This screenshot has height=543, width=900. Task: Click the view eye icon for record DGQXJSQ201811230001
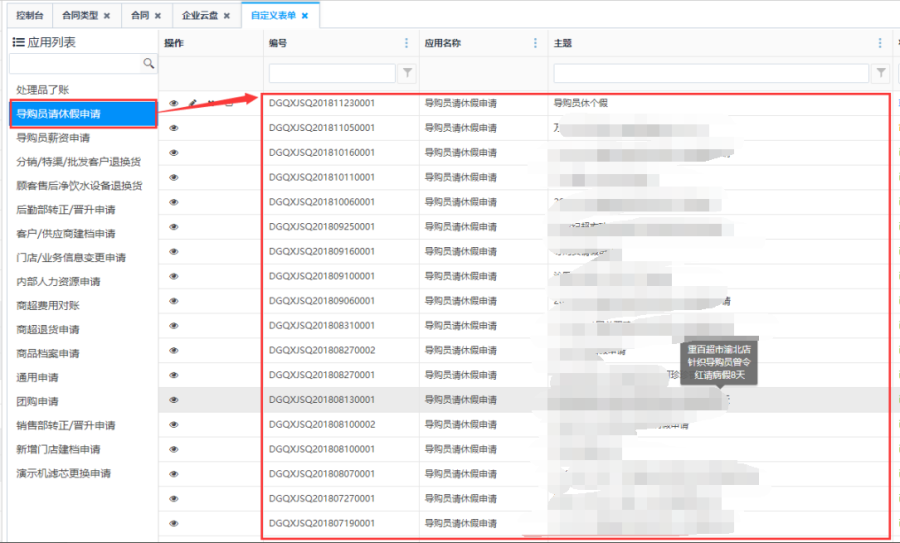174,103
